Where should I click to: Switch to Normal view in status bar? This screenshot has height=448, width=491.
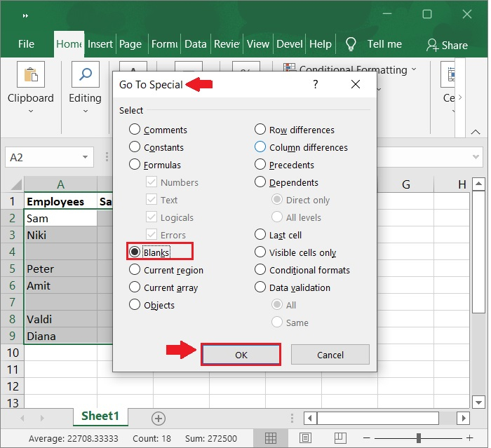coord(271,438)
